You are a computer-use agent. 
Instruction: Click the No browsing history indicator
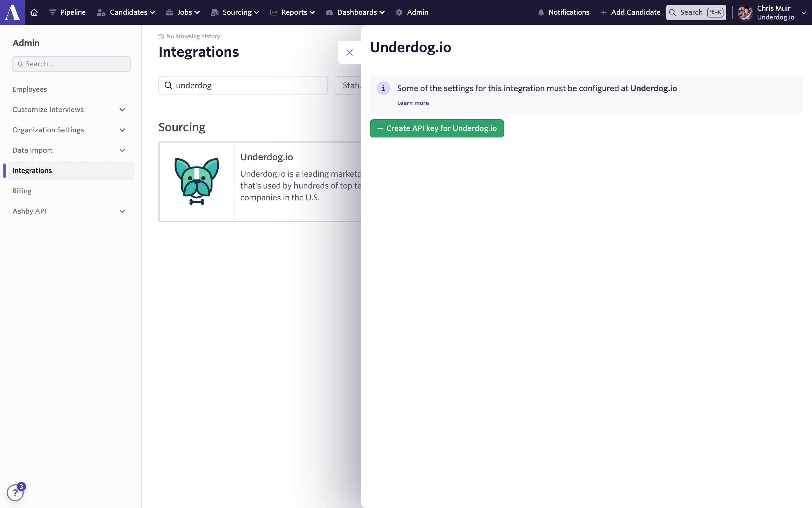pyautogui.click(x=189, y=36)
